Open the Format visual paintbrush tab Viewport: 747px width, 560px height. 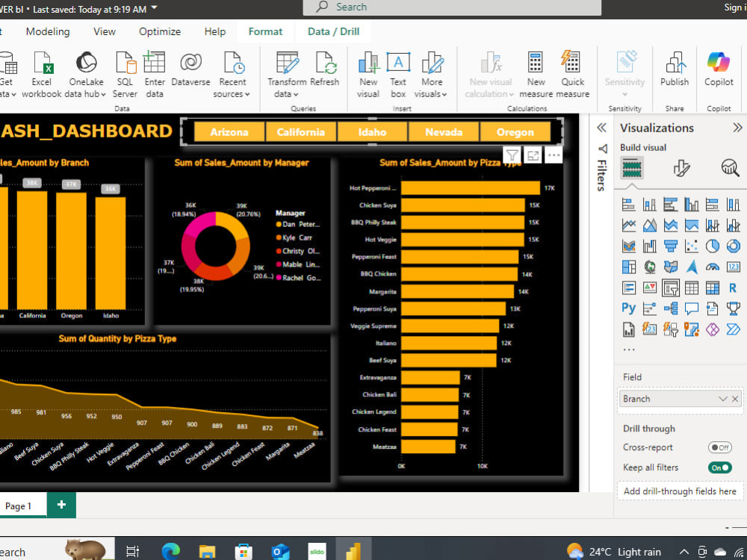tap(681, 167)
